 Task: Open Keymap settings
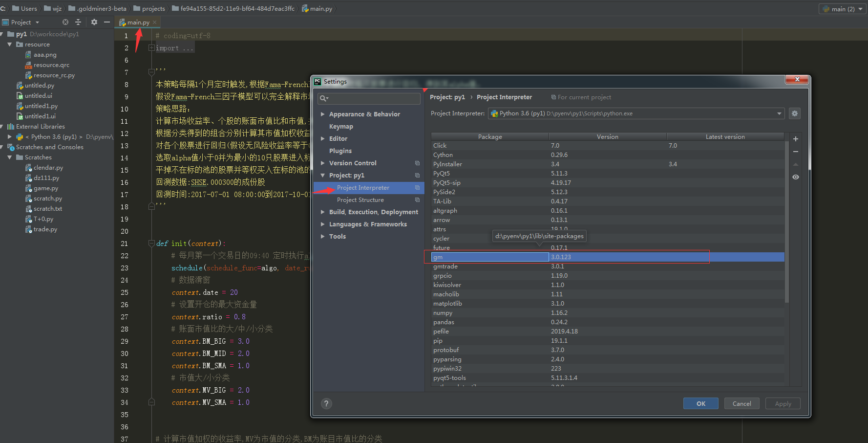point(341,126)
